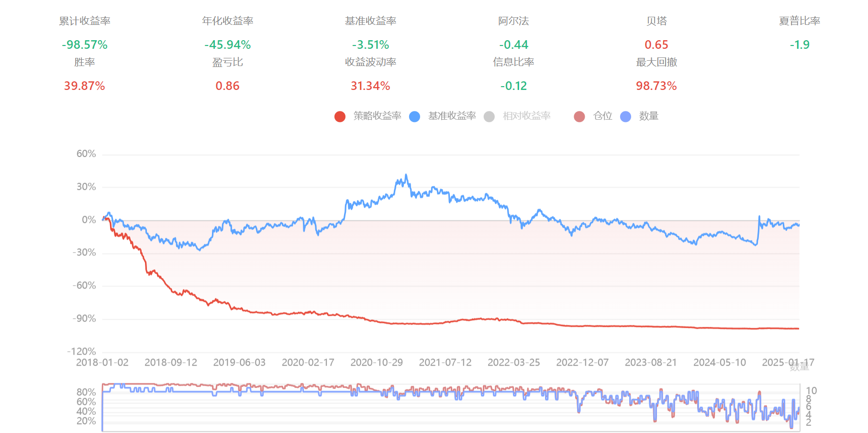This screenshot has height=433, width=868.
Task: Click the 2018-01-02 date on x-axis
Action: point(102,363)
